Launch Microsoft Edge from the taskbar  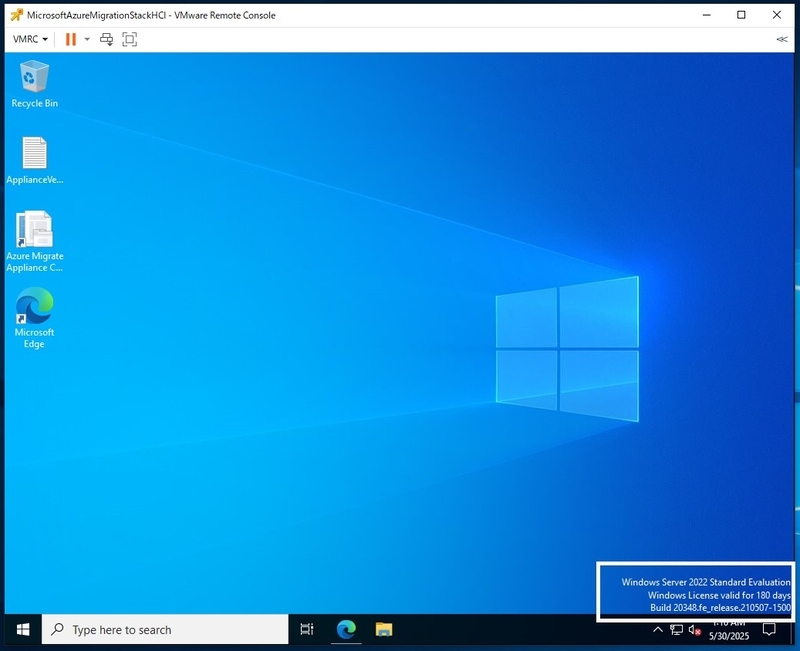[x=346, y=630]
